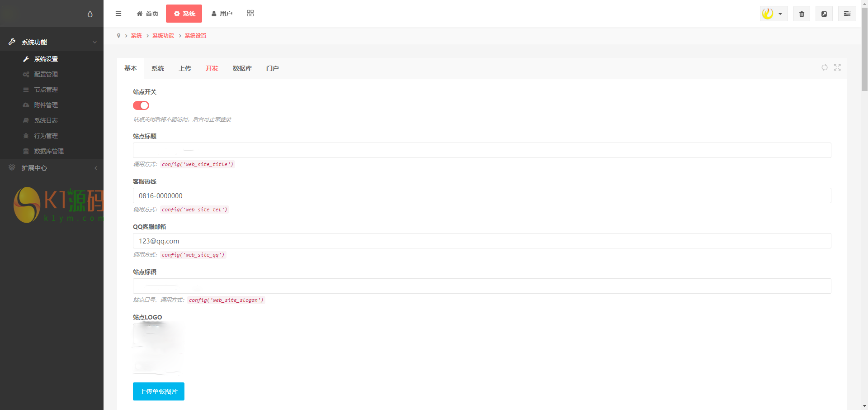The width and height of the screenshot is (868, 410).
Task: Click the 上传单张图片 button
Action: click(159, 391)
